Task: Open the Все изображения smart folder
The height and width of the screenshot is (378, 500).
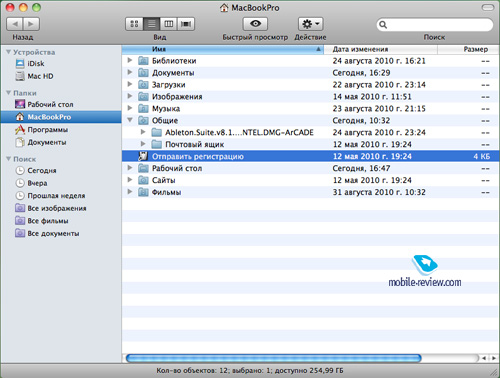Action: click(51, 208)
